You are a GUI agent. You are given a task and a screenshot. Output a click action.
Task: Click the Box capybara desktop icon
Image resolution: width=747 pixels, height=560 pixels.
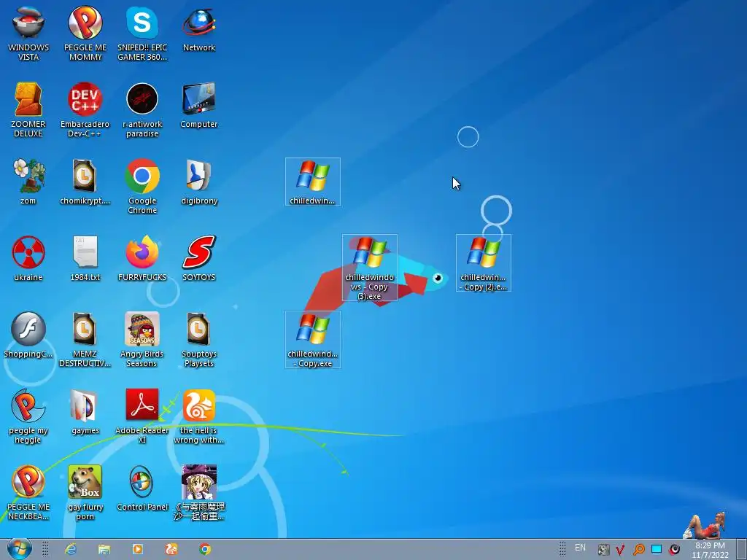[85, 494]
